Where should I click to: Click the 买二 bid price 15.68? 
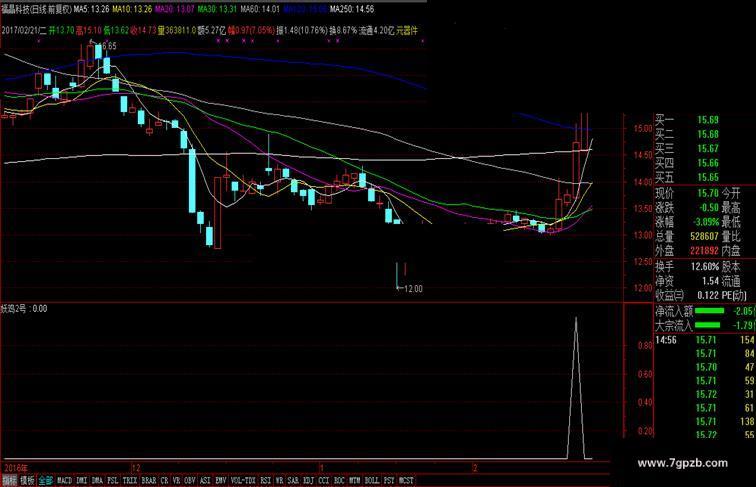708,135
